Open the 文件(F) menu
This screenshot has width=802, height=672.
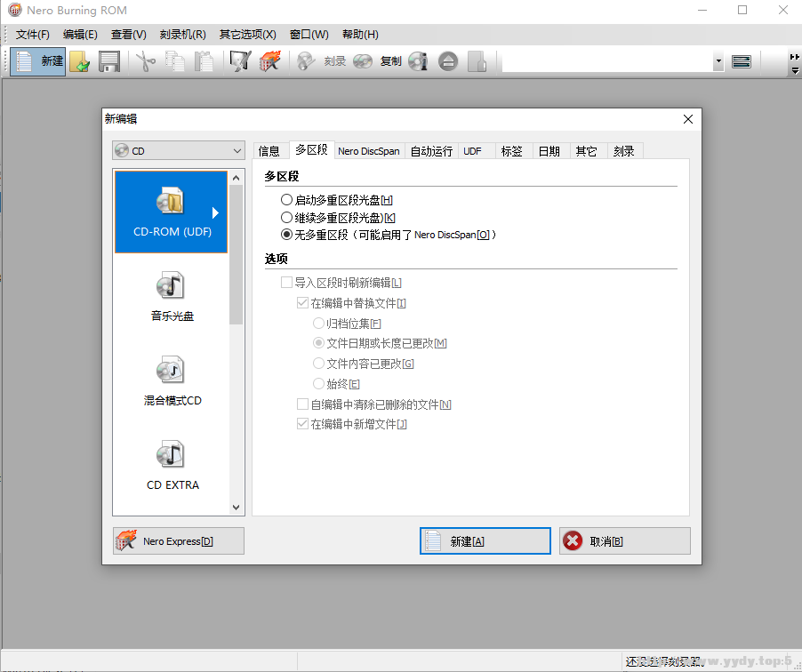(x=32, y=35)
